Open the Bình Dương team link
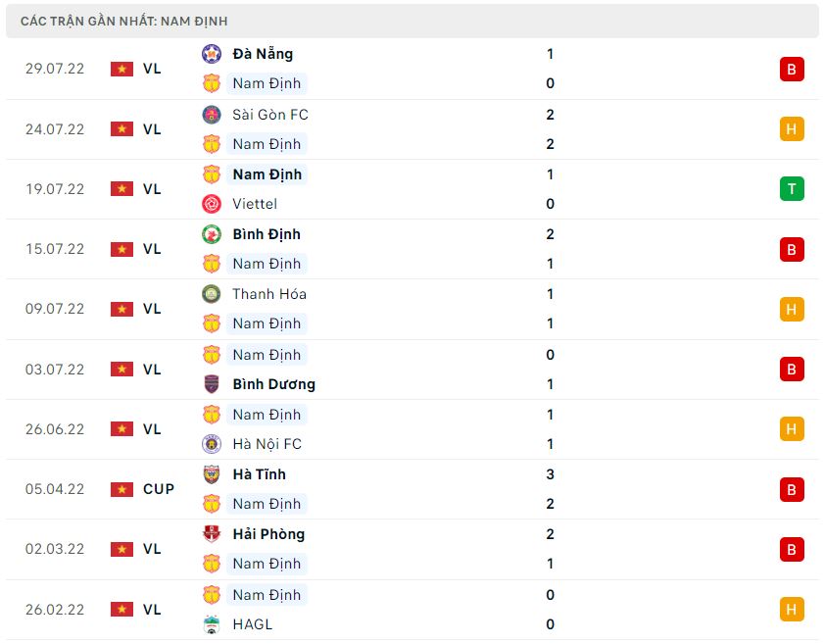Screen dimensions: 824x644 (273, 384)
